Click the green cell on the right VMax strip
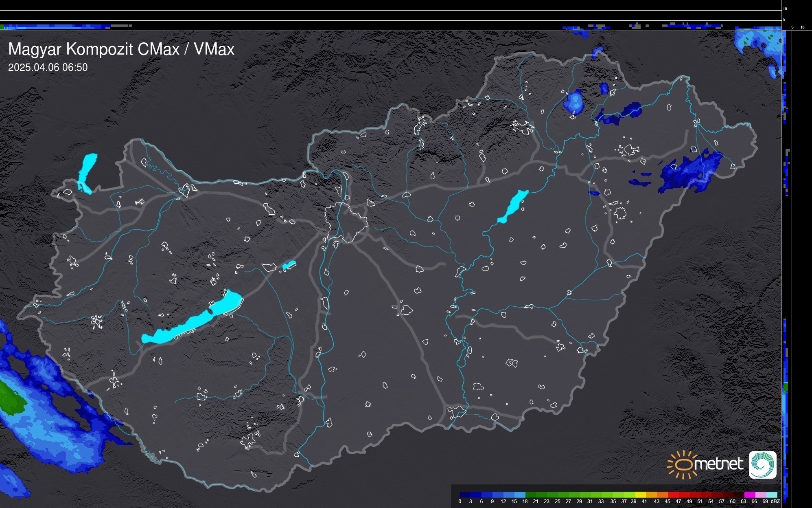This screenshot has height=508, width=812. pos(786,387)
